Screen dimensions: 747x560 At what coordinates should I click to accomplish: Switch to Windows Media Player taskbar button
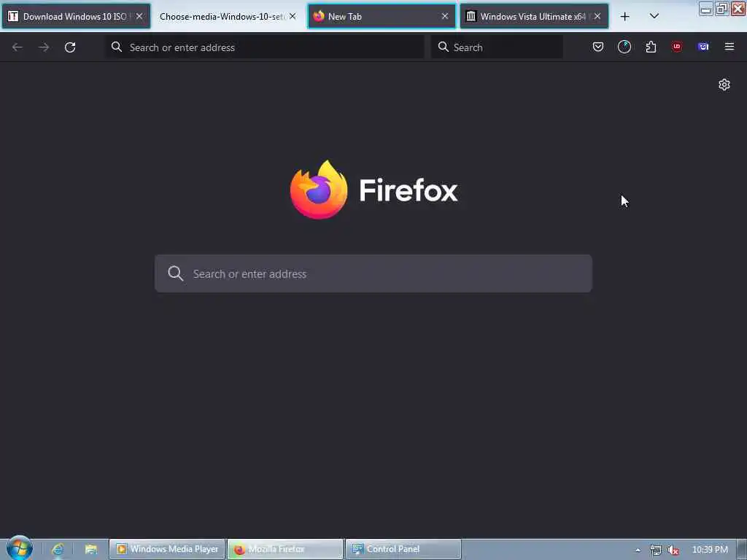click(x=167, y=549)
